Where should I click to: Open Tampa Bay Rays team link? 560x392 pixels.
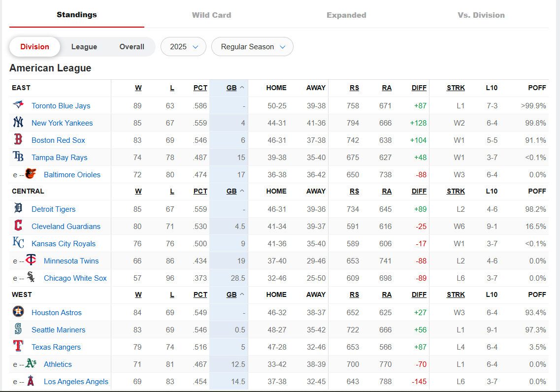pos(59,158)
